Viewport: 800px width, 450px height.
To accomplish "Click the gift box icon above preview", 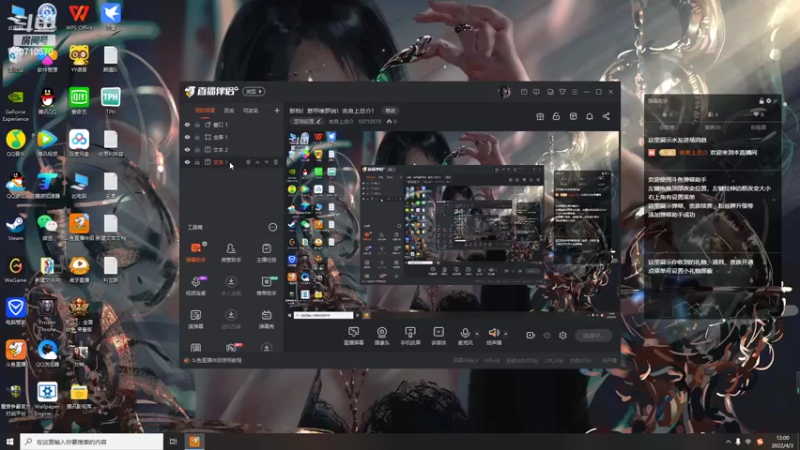I will coord(540,116).
